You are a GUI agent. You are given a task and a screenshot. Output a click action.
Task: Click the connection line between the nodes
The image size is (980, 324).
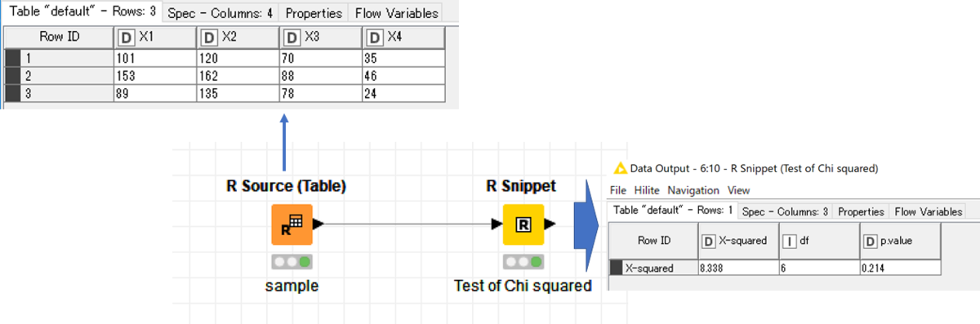click(407, 224)
